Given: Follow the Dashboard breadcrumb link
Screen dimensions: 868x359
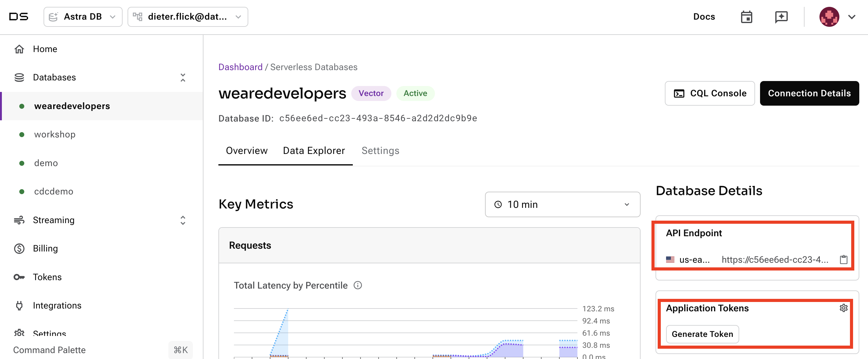Looking at the screenshot, I should pyautogui.click(x=240, y=67).
